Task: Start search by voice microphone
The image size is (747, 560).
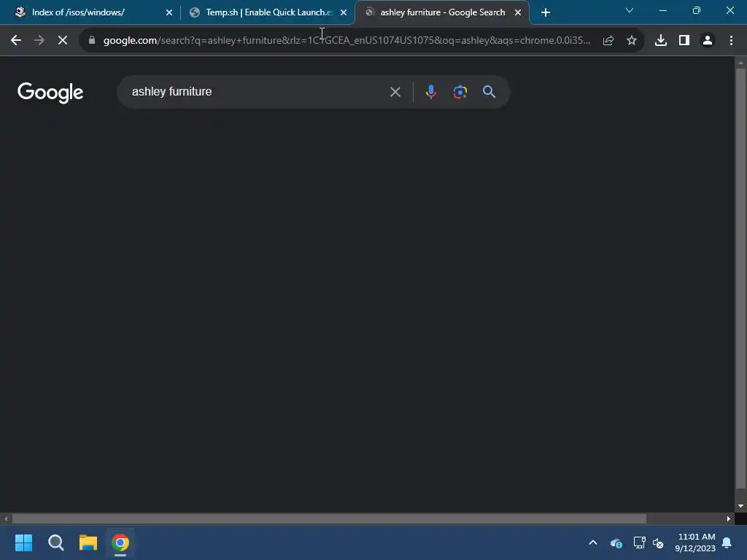Action: [430, 91]
